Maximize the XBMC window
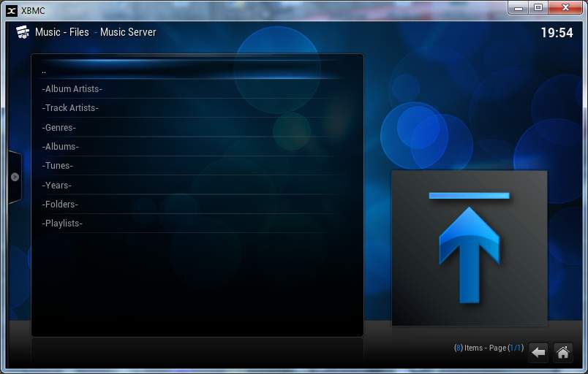The image size is (588, 374). (x=538, y=7)
